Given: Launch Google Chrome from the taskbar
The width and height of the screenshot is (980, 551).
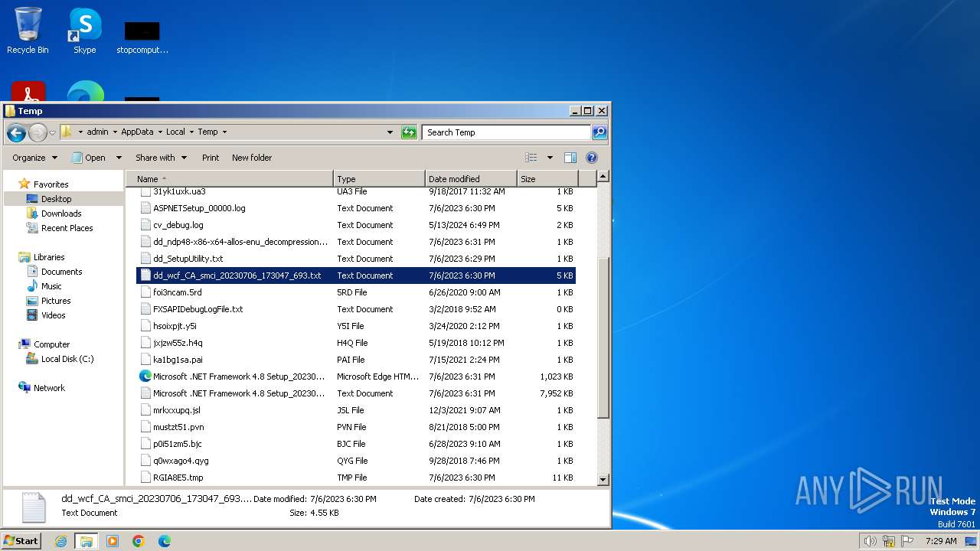Looking at the screenshot, I should tap(139, 541).
